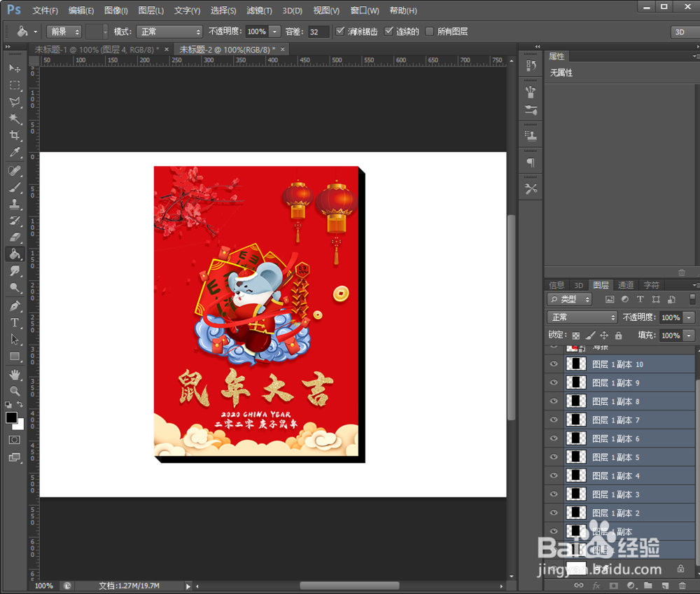Screen dimensions: 700x594
Task: Hide layer 图层 1 副本 5
Action: pyautogui.click(x=554, y=457)
